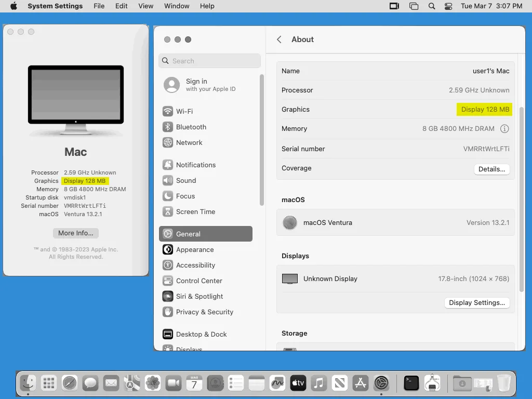Launch Terminal from the Dock
Screen dimensions: 532x399
[411, 383]
